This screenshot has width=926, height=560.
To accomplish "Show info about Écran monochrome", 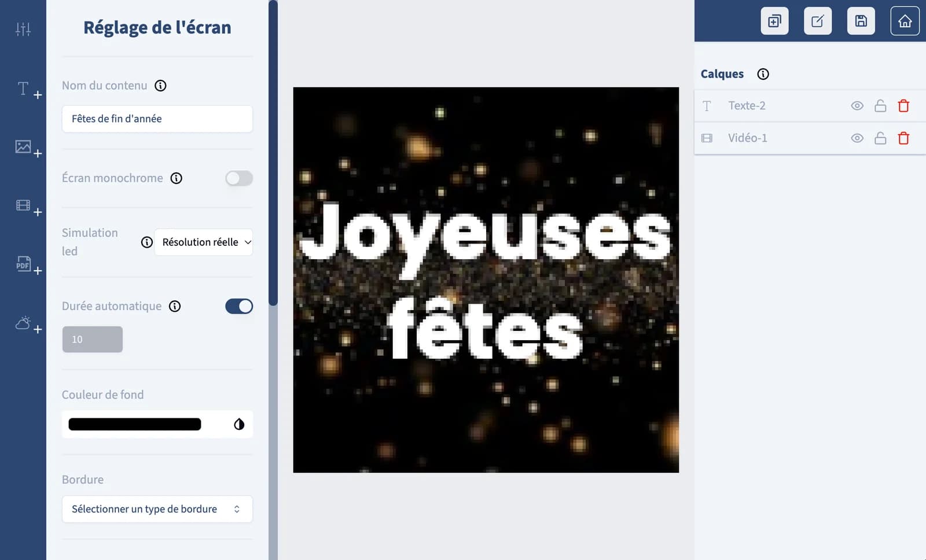I will pyautogui.click(x=177, y=178).
